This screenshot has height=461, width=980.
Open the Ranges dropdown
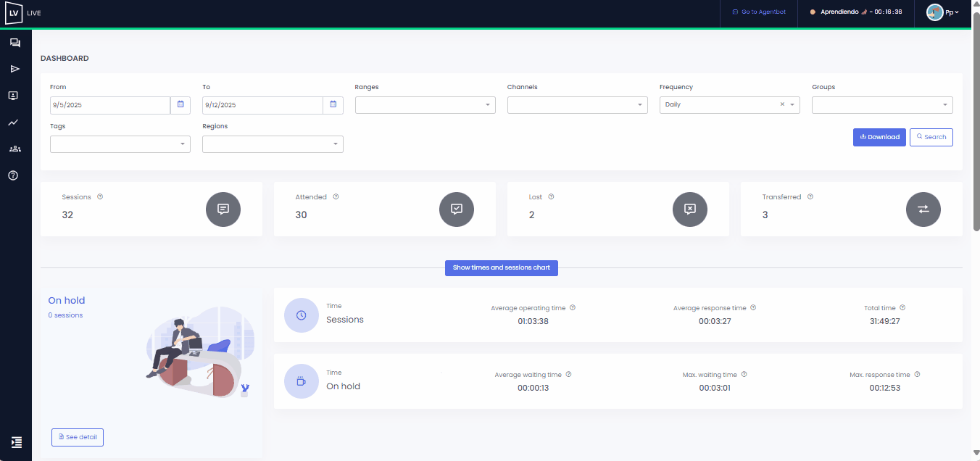(x=425, y=105)
